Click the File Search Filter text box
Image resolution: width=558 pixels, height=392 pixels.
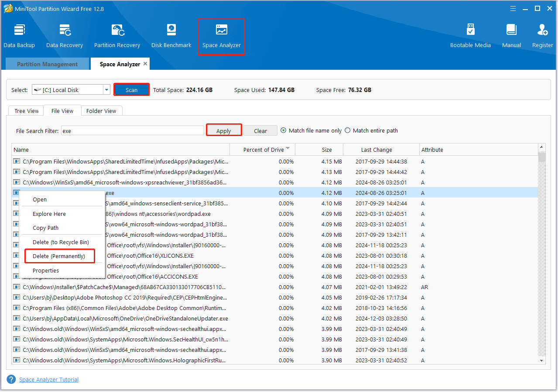tap(132, 130)
